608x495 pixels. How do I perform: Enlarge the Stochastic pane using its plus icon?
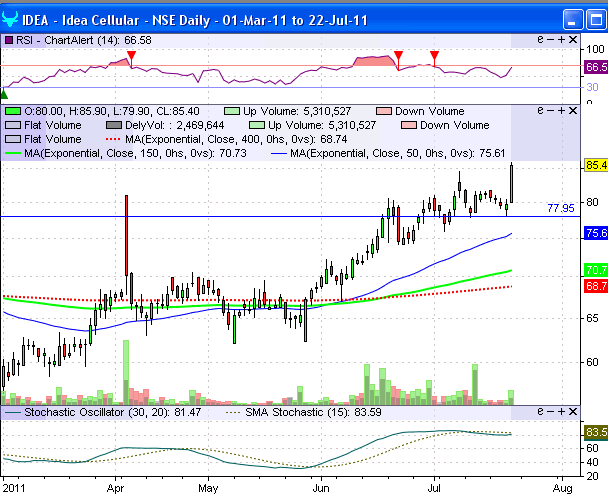tap(561, 412)
